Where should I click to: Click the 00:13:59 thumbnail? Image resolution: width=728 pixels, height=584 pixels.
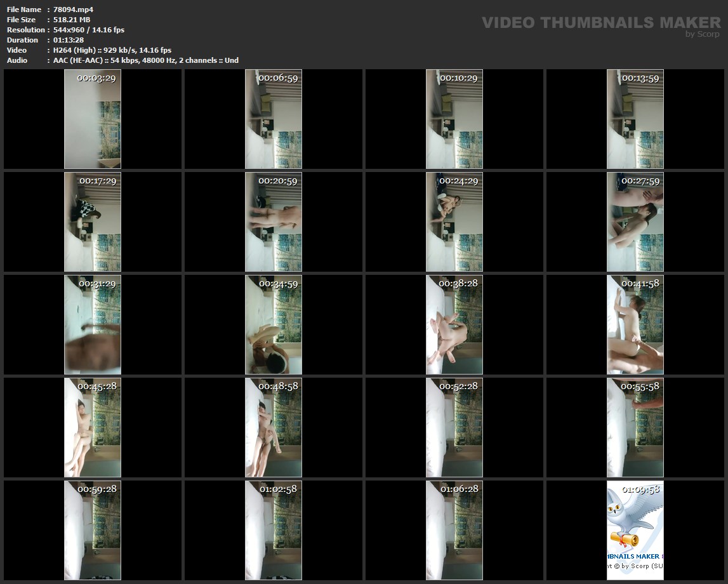click(x=635, y=119)
